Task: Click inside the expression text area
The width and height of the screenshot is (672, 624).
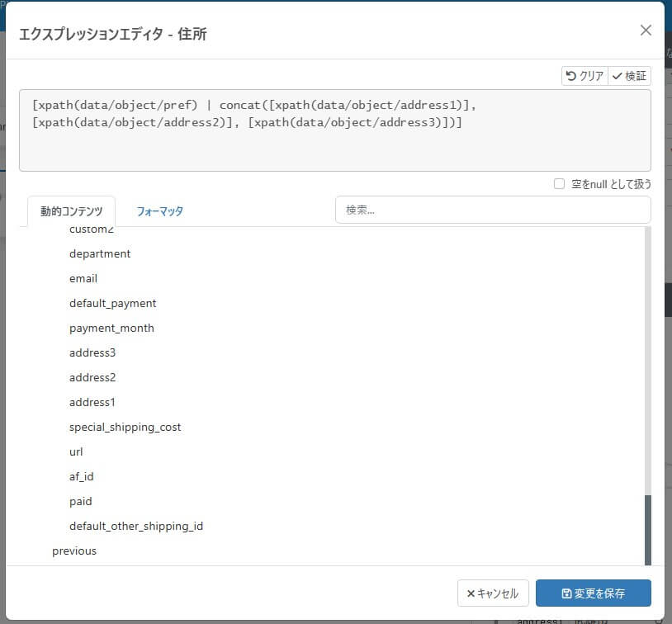Action: (x=334, y=130)
